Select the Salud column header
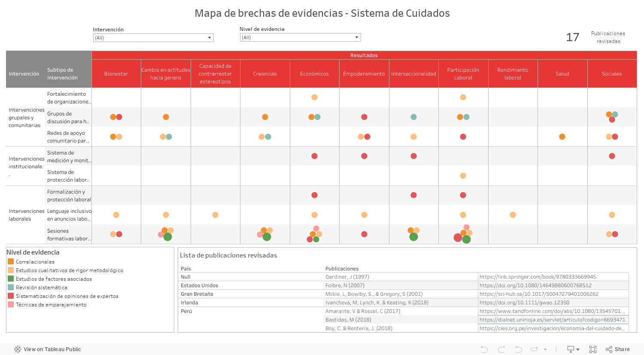The width and height of the screenshot is (644, 355). pos(562,74)
